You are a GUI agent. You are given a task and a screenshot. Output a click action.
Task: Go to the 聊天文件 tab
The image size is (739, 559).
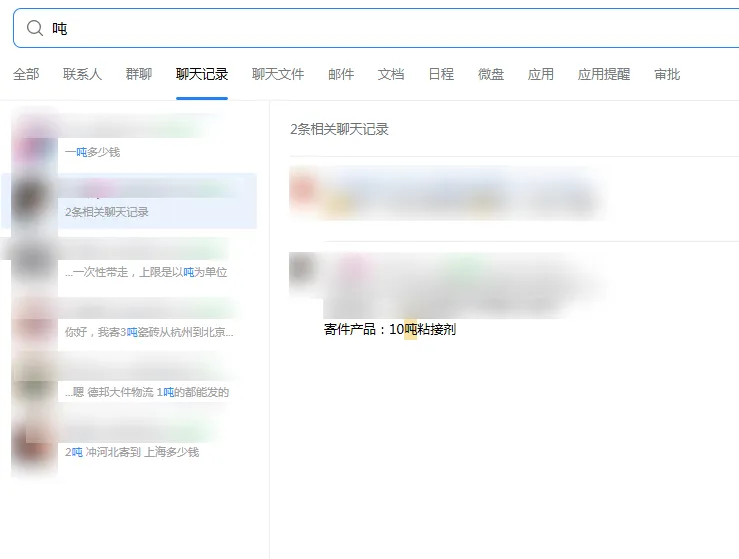pos(278,74)
